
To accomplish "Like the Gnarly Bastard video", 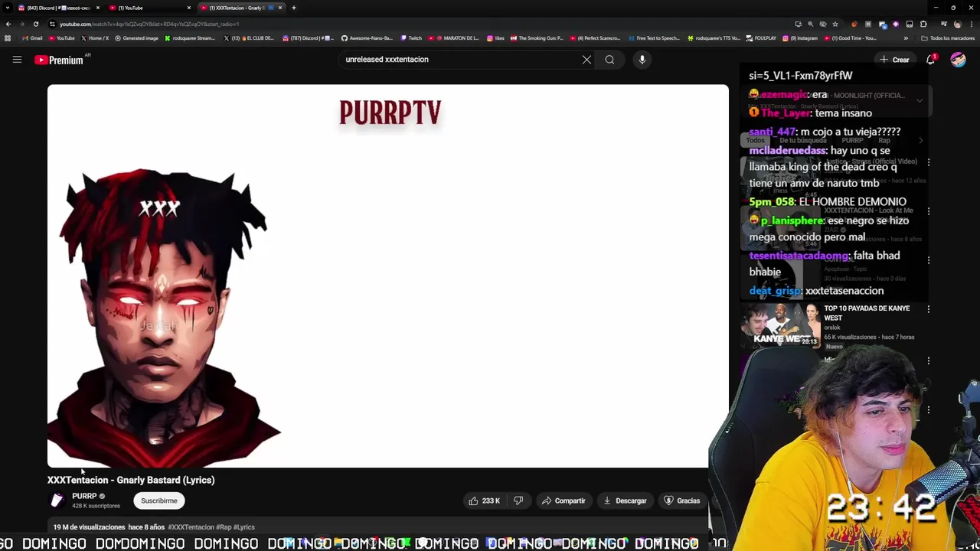I will tap(484, 500).
